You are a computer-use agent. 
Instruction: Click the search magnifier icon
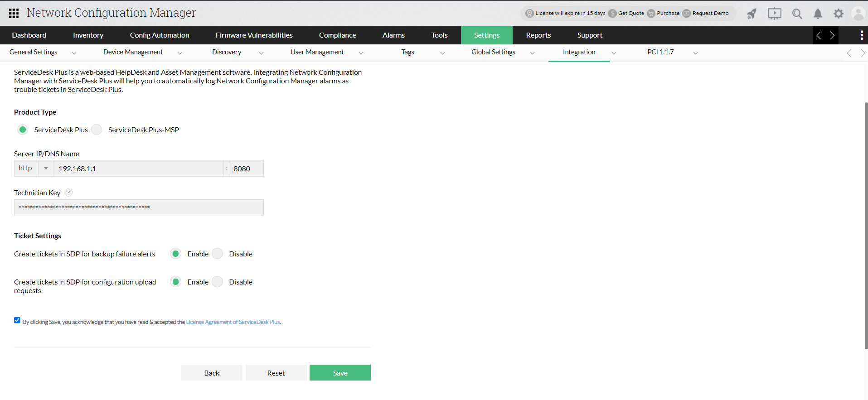[797, 14]
